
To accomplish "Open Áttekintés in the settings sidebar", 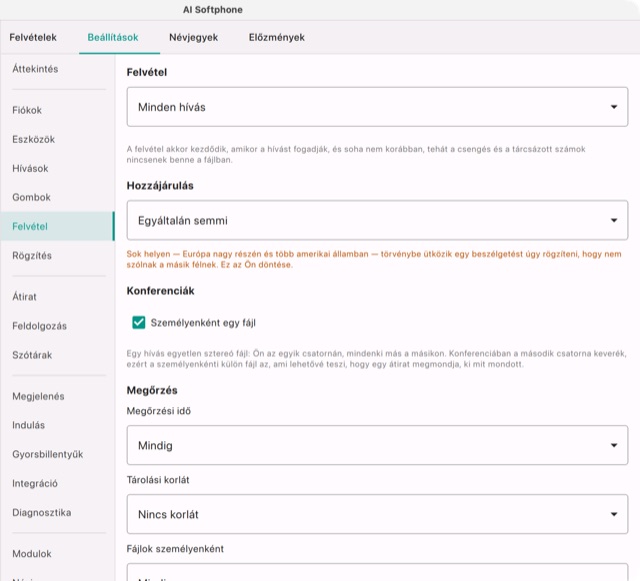I will click(58, 69).
